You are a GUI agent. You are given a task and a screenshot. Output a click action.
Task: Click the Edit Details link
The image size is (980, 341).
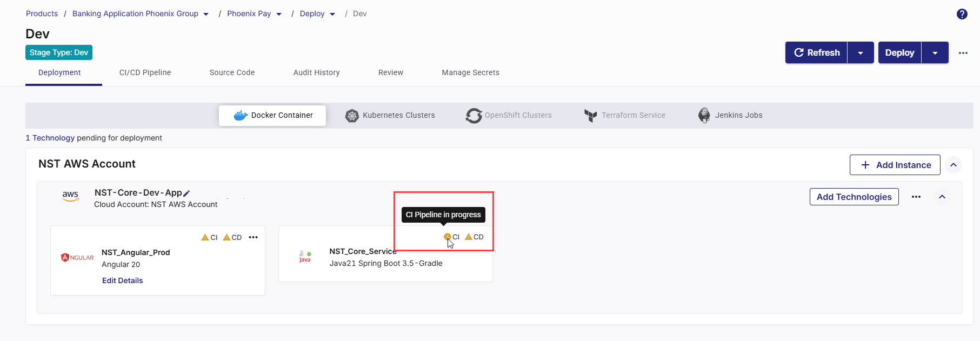pyautogui.click(x=123, y=280)
